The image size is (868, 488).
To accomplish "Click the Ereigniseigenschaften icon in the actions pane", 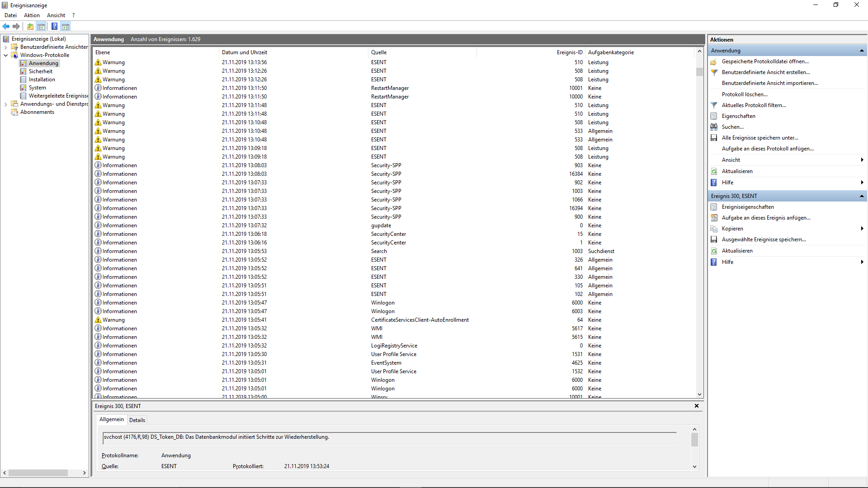I will [714, 207].
